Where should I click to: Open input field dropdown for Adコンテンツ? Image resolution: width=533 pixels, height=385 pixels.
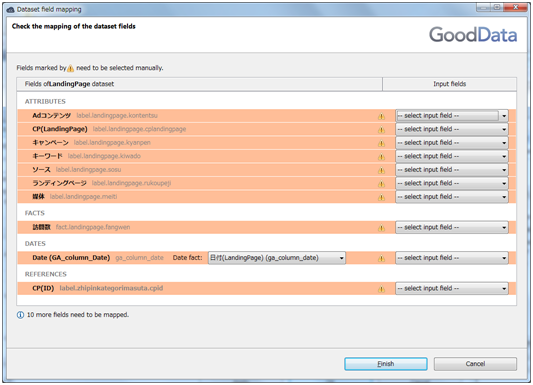pos(452,116)
